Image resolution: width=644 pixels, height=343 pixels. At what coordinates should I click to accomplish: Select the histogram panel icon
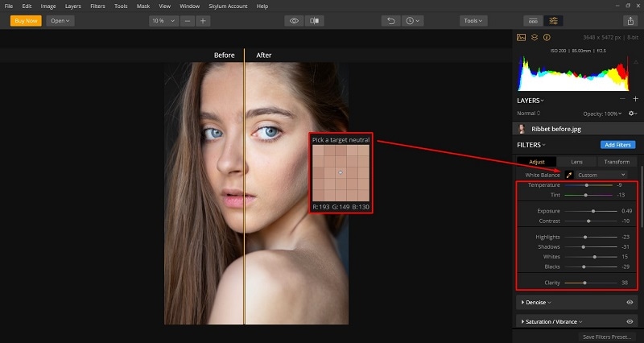pos(521,37)
